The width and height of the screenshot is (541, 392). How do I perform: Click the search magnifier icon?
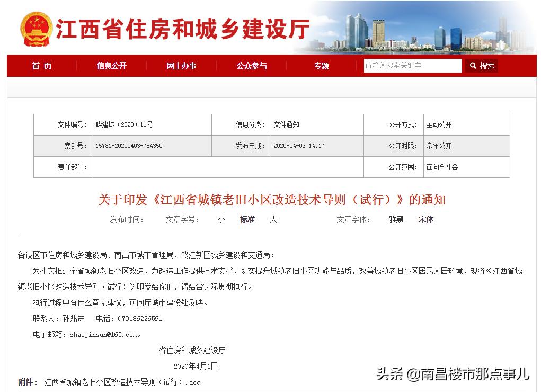[x=473, y=66]
